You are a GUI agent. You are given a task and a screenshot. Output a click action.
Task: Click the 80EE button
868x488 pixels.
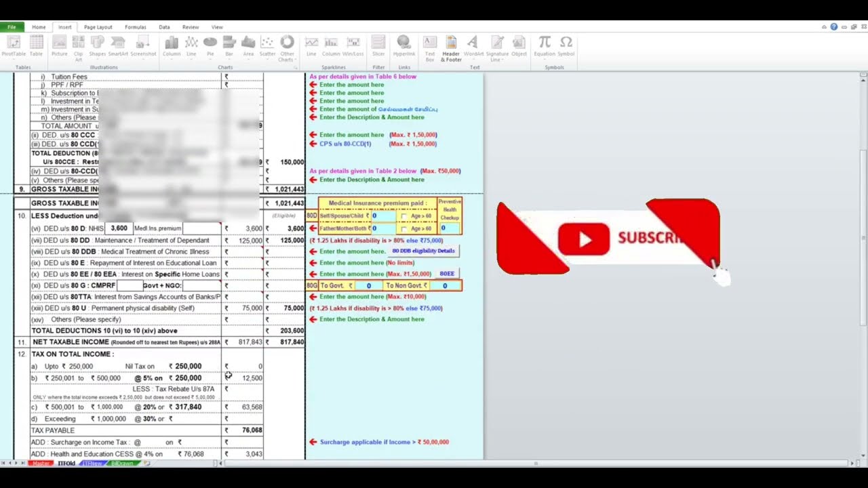click(447, 274)
